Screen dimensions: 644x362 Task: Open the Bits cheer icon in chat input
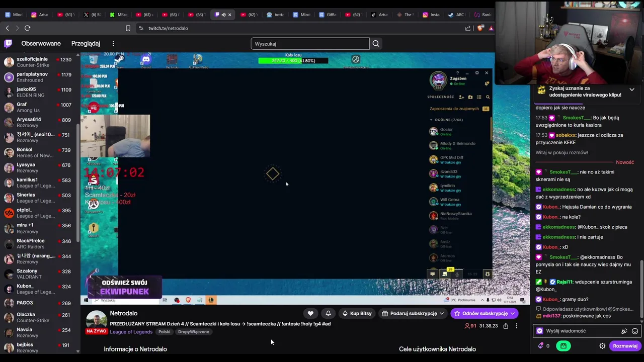(624, 331)
